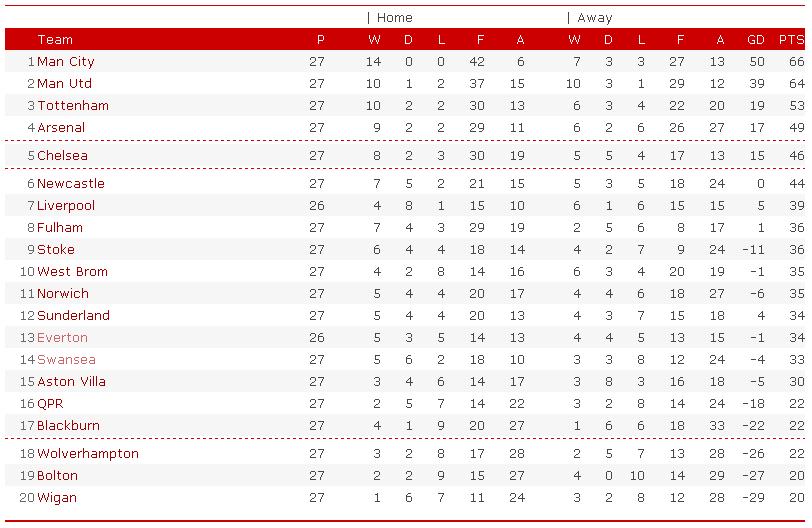Click the PTS column header
Viewport: 812px width, 528px height.
coord(791,40)
